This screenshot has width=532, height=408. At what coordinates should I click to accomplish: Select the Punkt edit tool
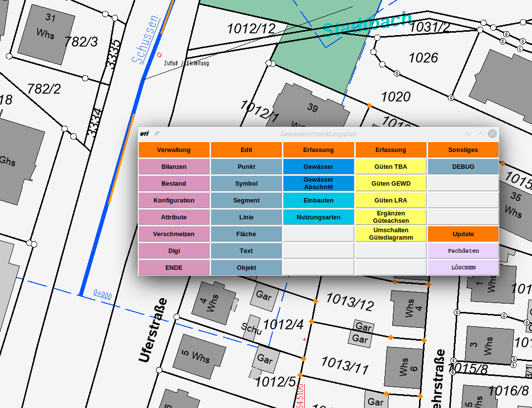(246, 167)
